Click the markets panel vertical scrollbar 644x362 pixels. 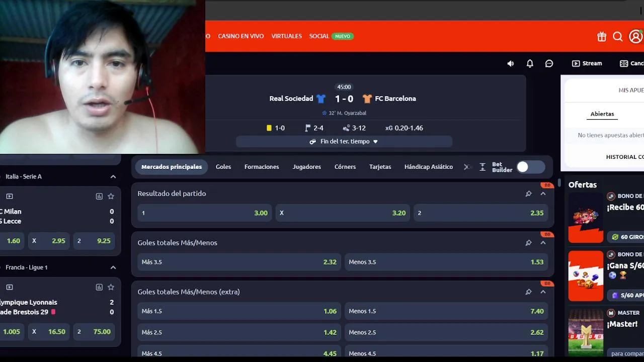[559, 182]
